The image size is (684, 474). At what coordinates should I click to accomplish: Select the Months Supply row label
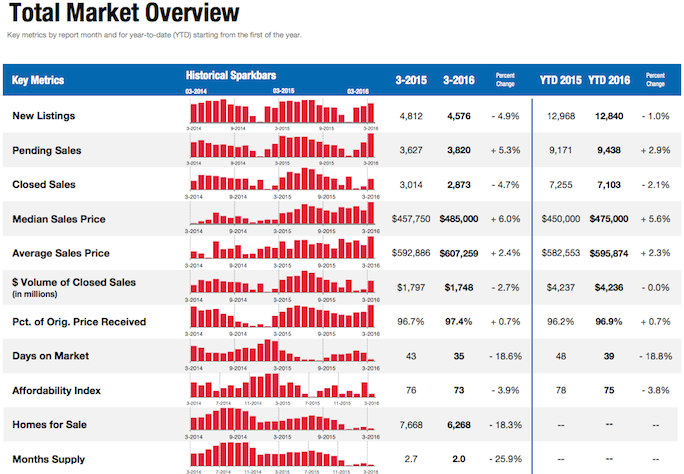click(48, 459)
